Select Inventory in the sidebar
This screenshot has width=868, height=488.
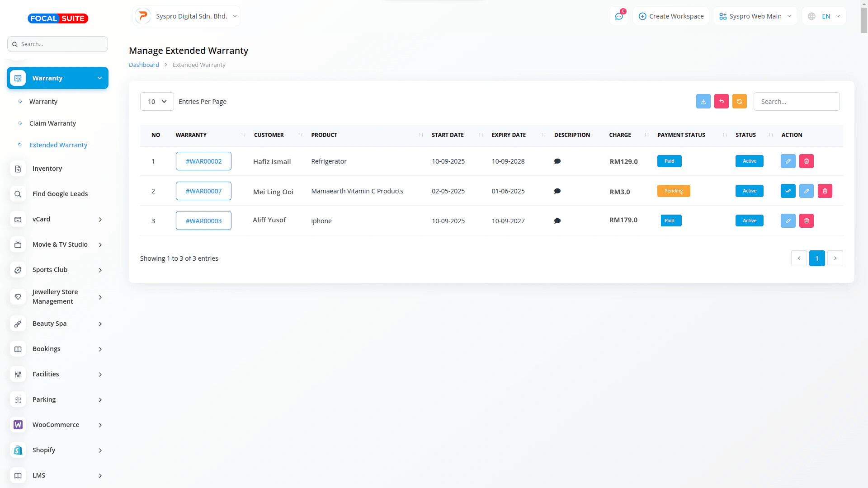tap(47, 169)
